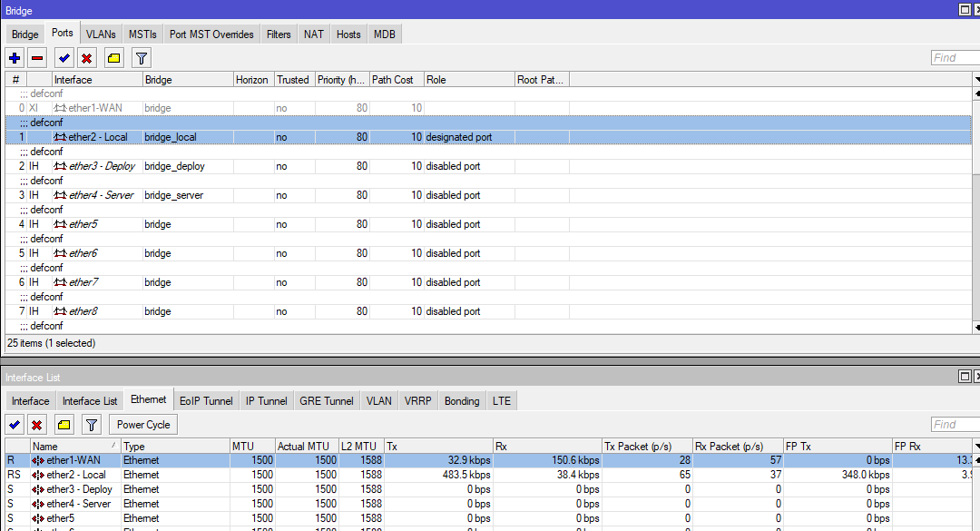Open the LTE tab
Image resolution: width=980 pixels, height=531 pixels.
click(x=501, y=401)
